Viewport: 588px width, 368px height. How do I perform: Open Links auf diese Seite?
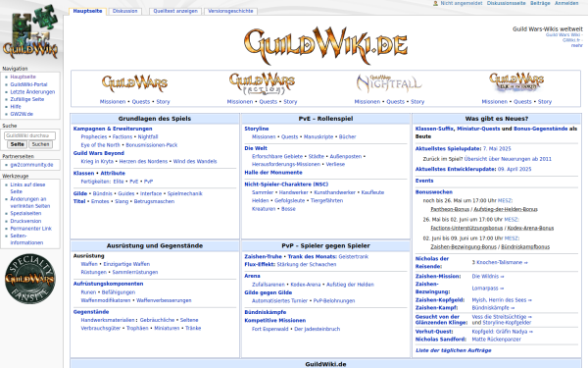[x=27, y=188]
